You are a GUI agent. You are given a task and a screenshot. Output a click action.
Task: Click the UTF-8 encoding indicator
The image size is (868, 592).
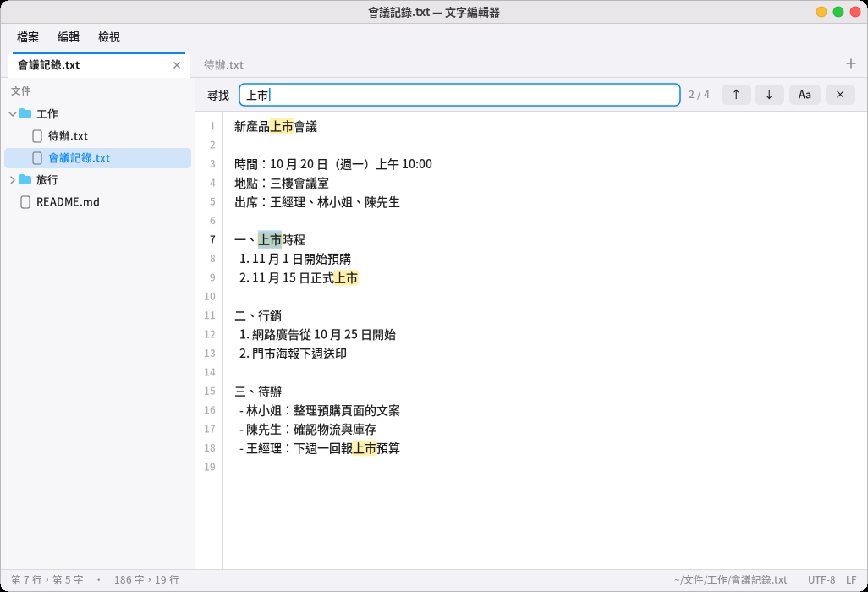coord(821,580)
